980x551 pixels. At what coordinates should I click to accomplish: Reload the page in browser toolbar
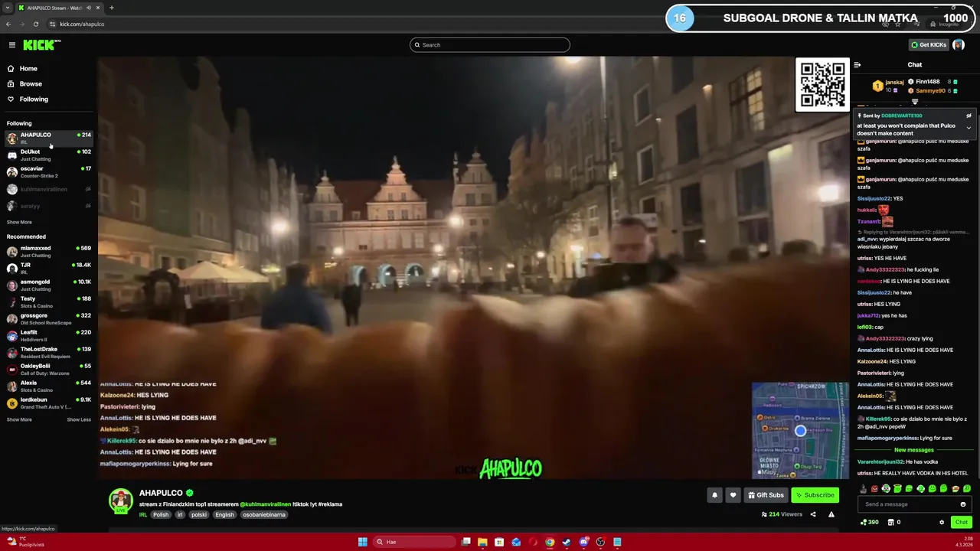(36, 24)
